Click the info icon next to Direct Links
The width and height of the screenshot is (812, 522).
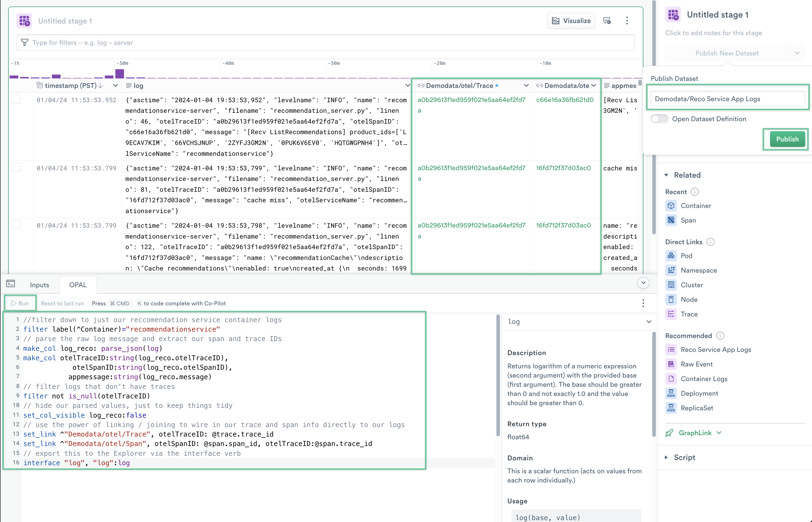click(x=710, y=242)
